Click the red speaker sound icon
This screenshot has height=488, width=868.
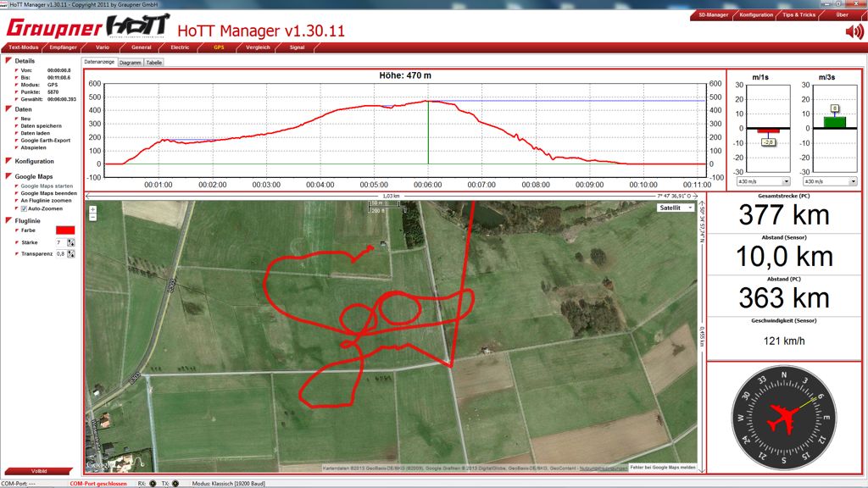(x=854, y=31)
